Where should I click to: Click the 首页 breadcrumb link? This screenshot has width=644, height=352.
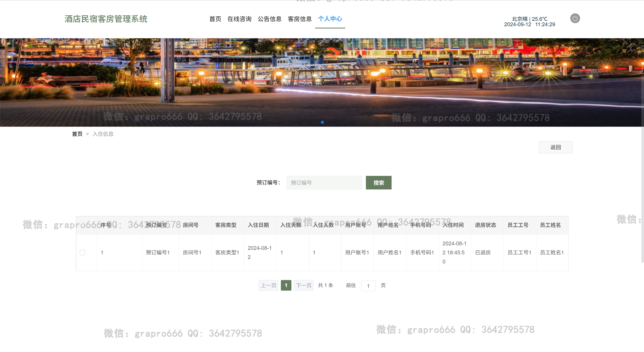tap(77, 134)
